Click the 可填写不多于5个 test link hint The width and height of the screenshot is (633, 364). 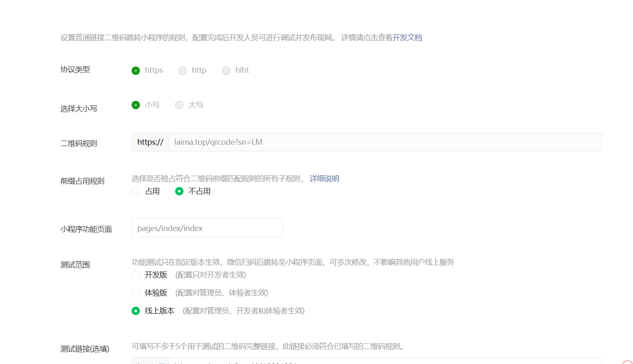click(x=268, y=346)
